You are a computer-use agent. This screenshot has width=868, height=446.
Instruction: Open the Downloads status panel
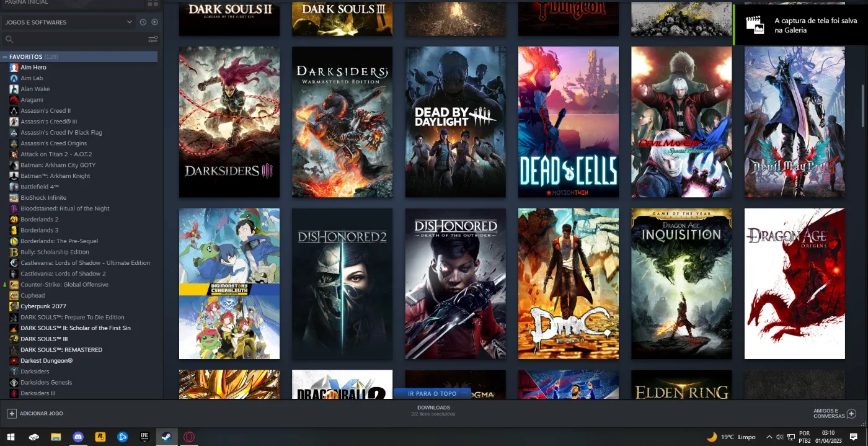click(433, 410)
